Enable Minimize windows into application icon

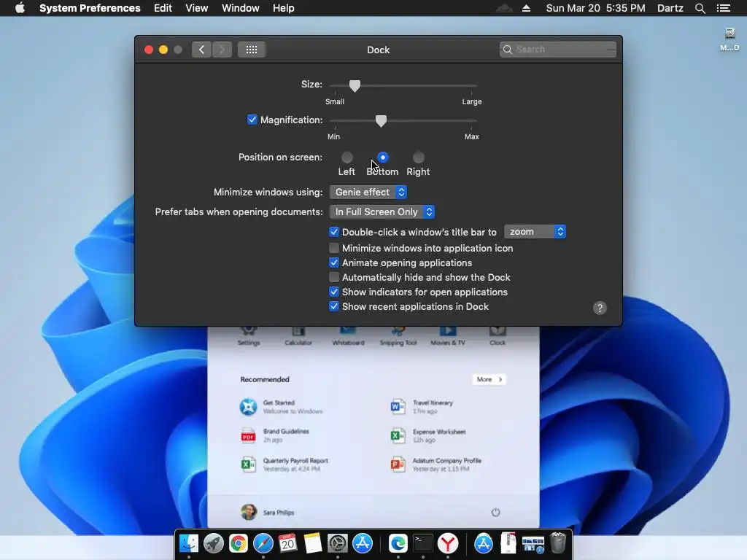(x=334, y=248)
